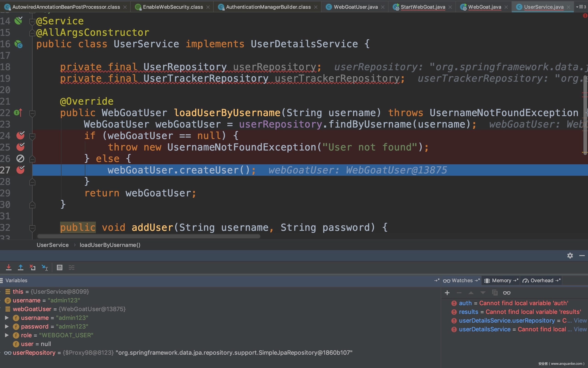Switch to the Memory tab
588x368 pixels.
point(501,280)
